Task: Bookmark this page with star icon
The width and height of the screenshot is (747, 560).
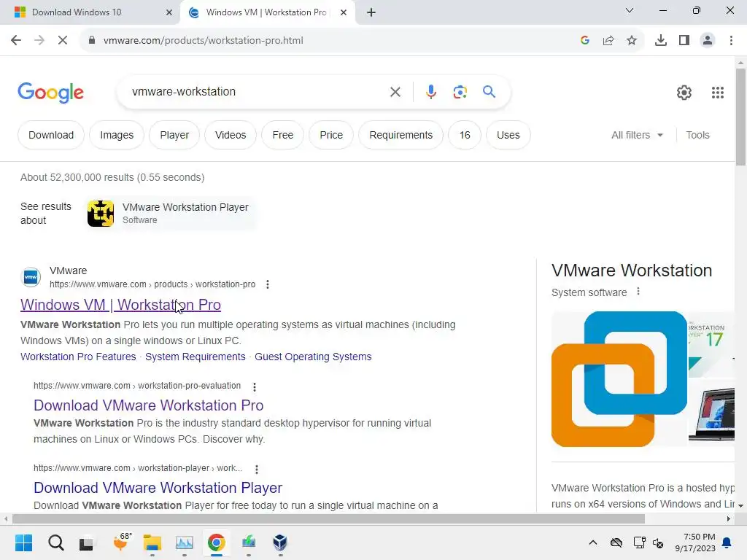Action: pyautogui.click(x=632, y=41)
